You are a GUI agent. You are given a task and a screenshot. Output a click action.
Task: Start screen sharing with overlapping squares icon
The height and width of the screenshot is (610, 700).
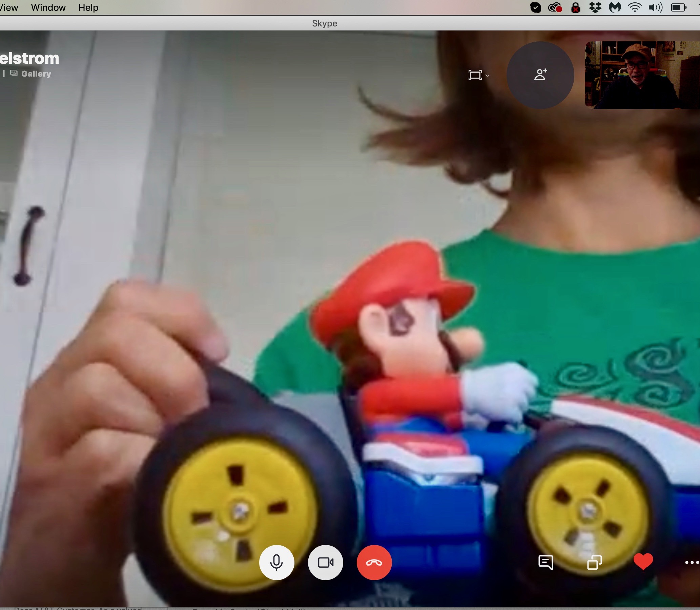[594, 562]
